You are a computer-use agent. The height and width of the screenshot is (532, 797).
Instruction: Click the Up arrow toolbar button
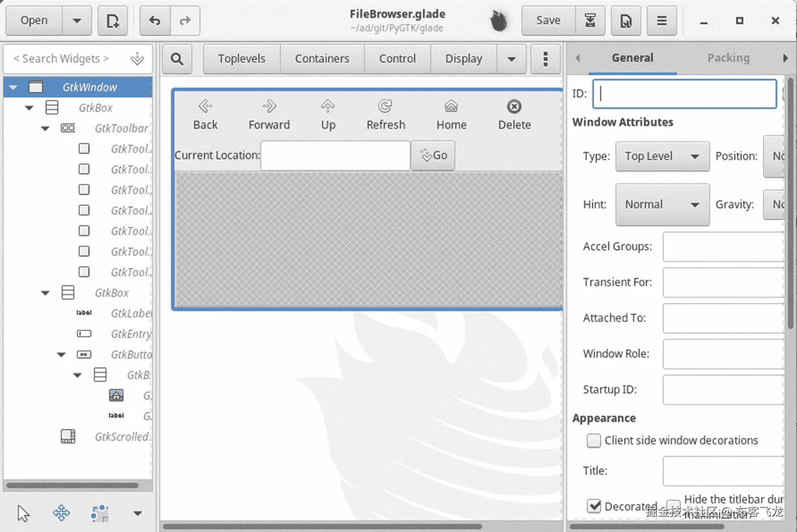tap(328, 115)
